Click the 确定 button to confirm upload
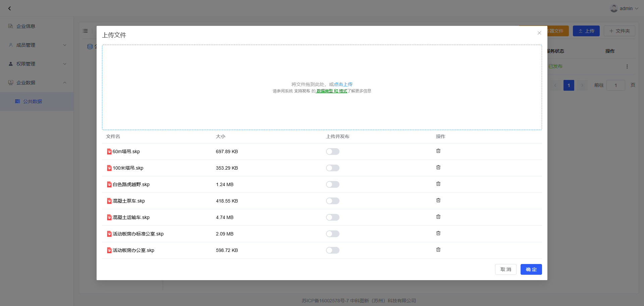 tap(531, 269)
